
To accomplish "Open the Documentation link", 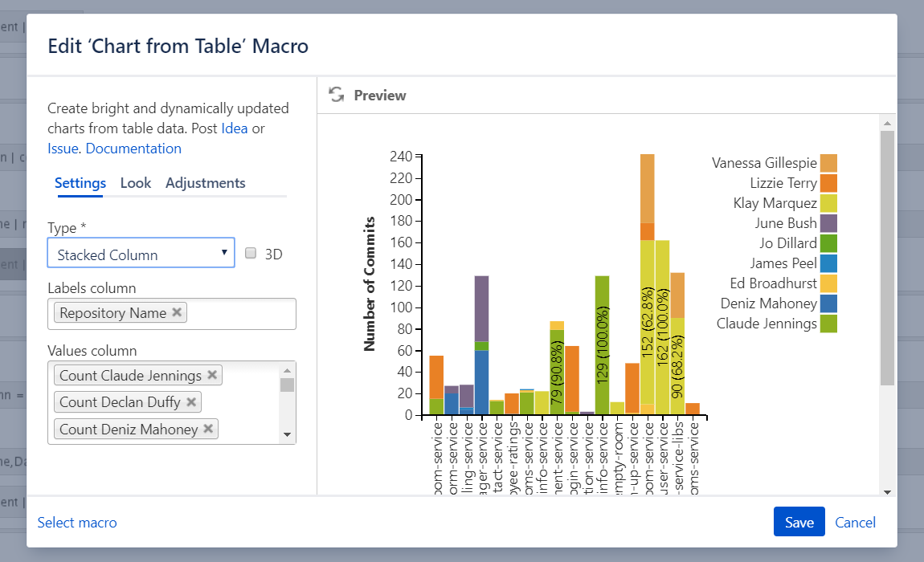I will click(133, 148).
